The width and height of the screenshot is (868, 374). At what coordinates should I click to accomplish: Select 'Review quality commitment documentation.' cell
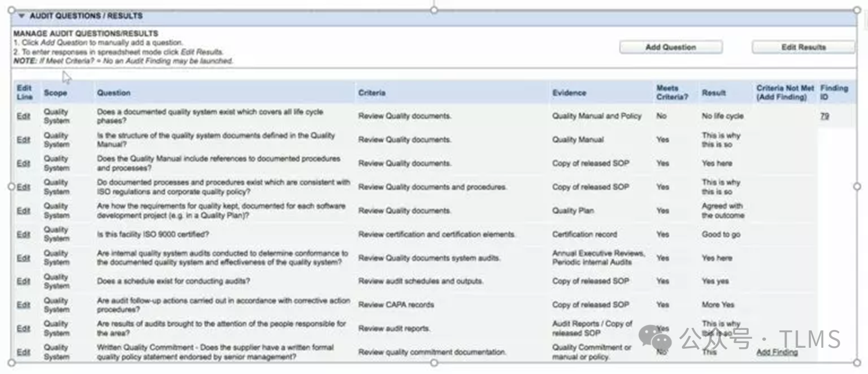coord(432,352)
